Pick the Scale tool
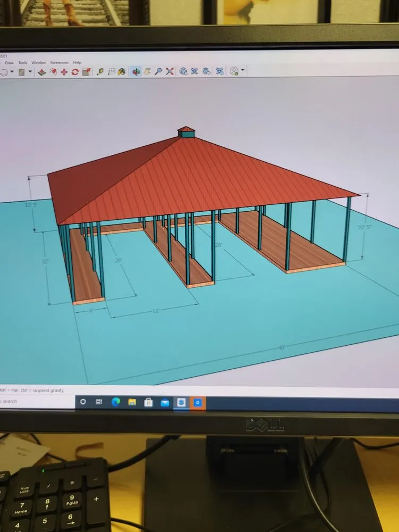 [86, 72]
